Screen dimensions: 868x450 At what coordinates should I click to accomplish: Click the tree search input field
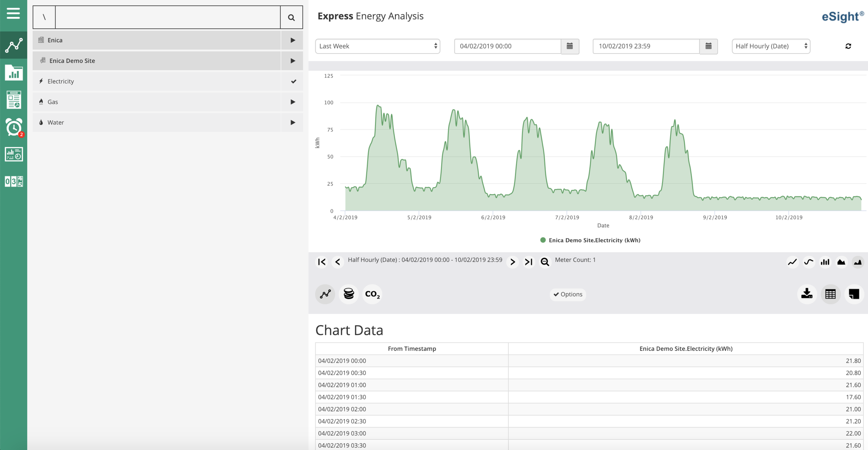[168, 17]
